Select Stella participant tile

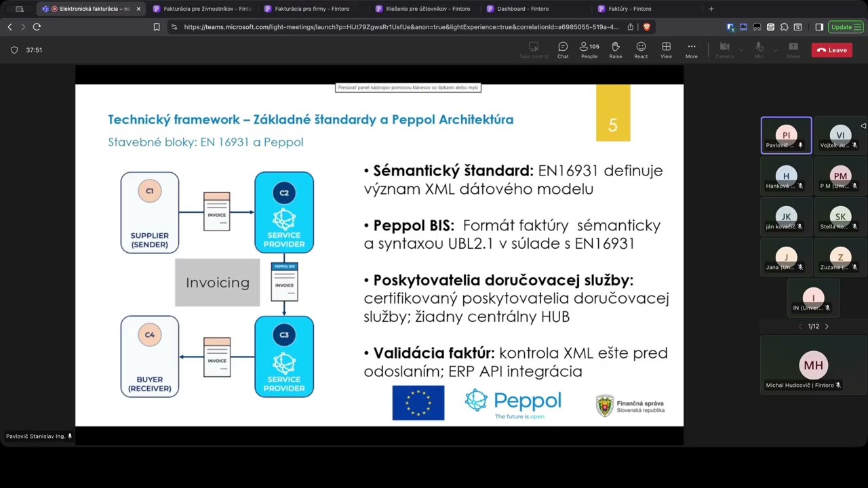pyautogui.click(x=840, y=217)
